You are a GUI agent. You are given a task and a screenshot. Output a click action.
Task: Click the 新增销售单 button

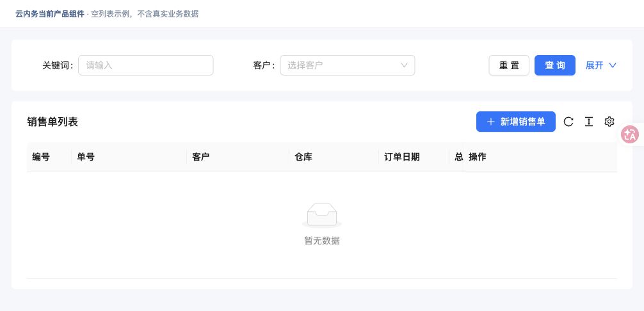click(x=516, y=122)
